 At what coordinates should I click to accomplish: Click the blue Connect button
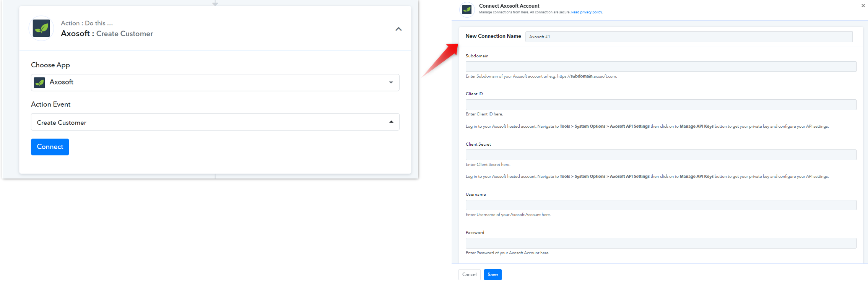[50, 147]
